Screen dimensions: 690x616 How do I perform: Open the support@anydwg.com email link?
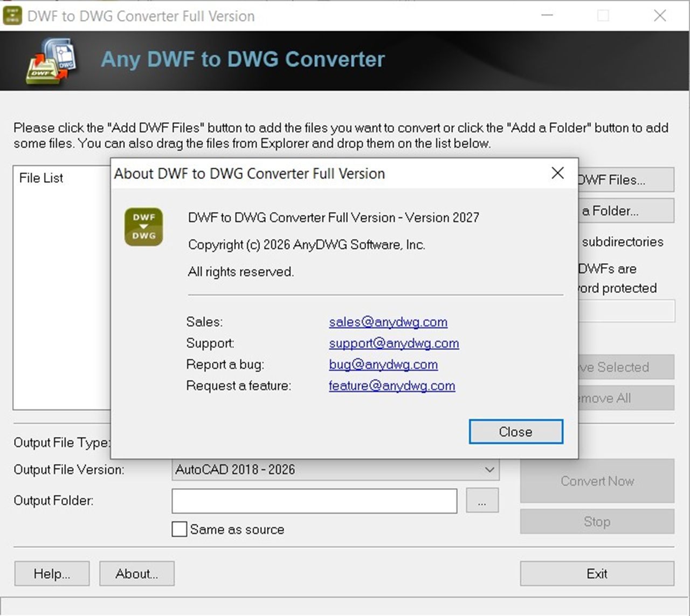(x=394, y=344)
